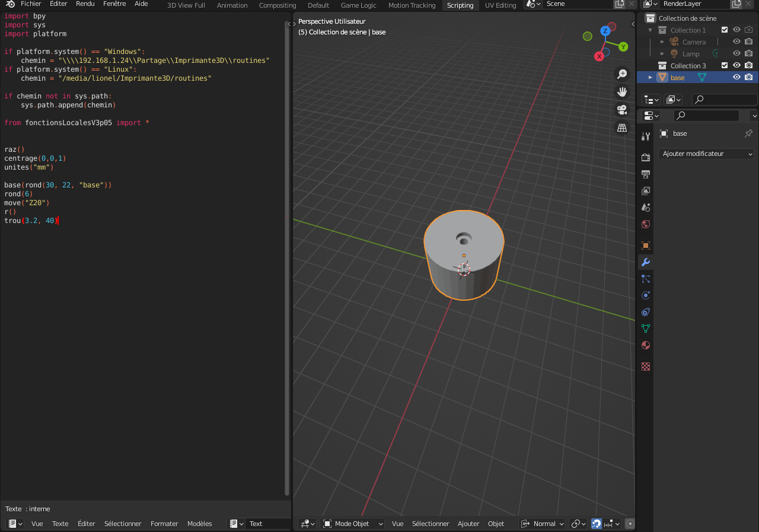Switch perspective/orthographic grid icon
This screenshot has width=759, height=532.
622,128
